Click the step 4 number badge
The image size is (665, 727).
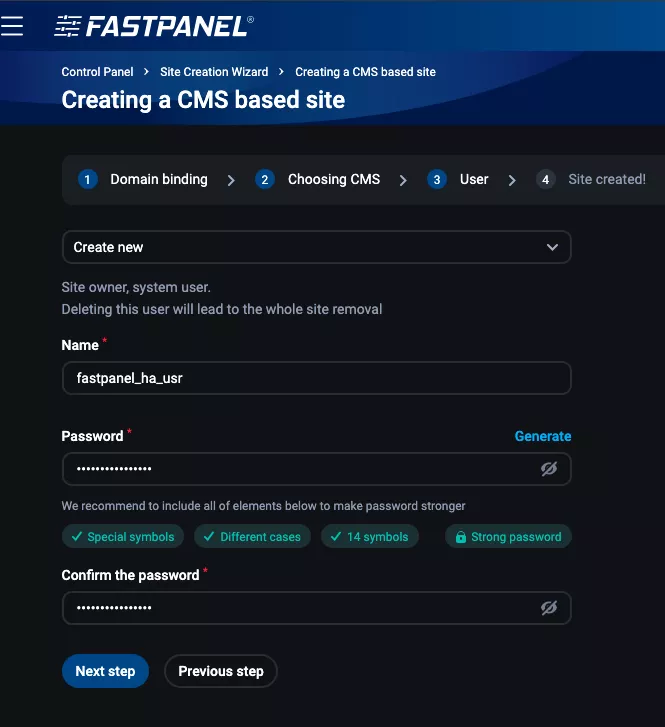coord(545,180)
